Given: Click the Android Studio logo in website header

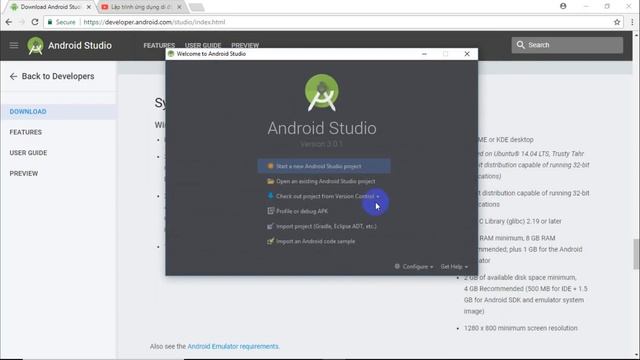Looking at the screenshot, I should click(x=36, y=45).
